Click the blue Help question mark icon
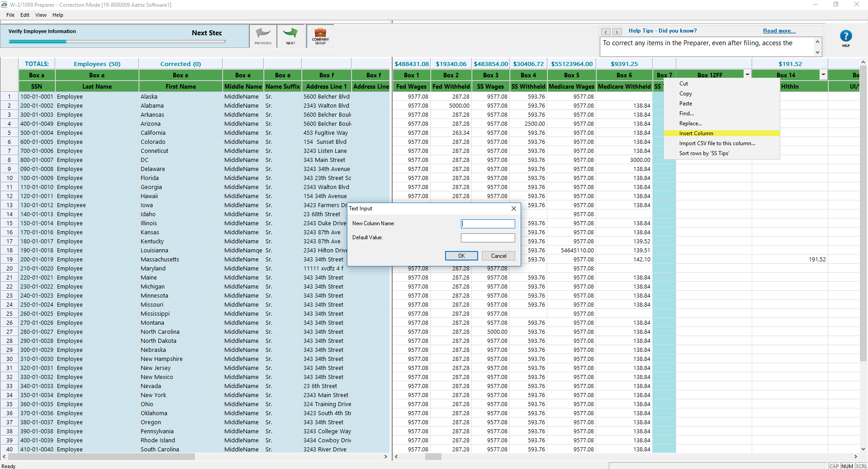Viewport: 868px width, 469px height. pyautogui.click(x=845, y=36)
